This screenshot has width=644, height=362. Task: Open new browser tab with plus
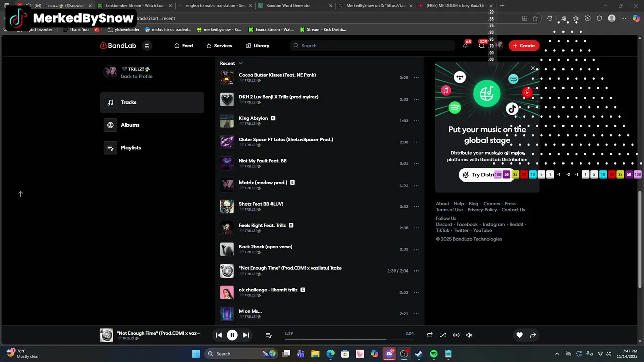point(502,5)
